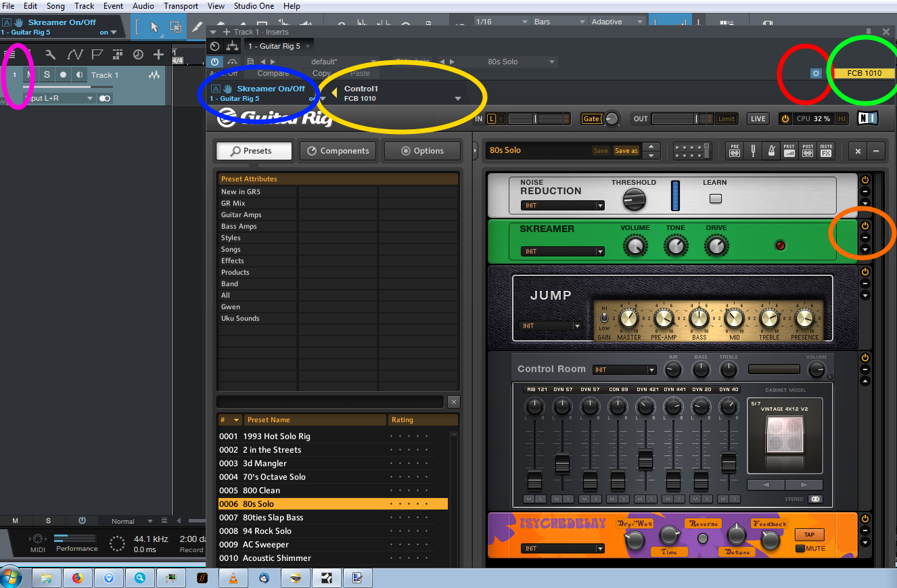Screen dimensions: 897x588
Task: Add a new track with the plus icon
Action: pos(158,54)
